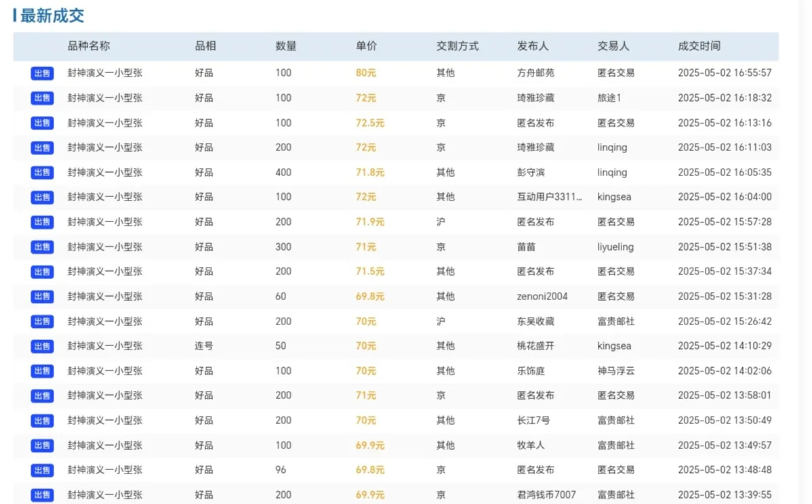812x504 pixels.
Task: Click the 品种名称 column header
Action: click(88, 46)
